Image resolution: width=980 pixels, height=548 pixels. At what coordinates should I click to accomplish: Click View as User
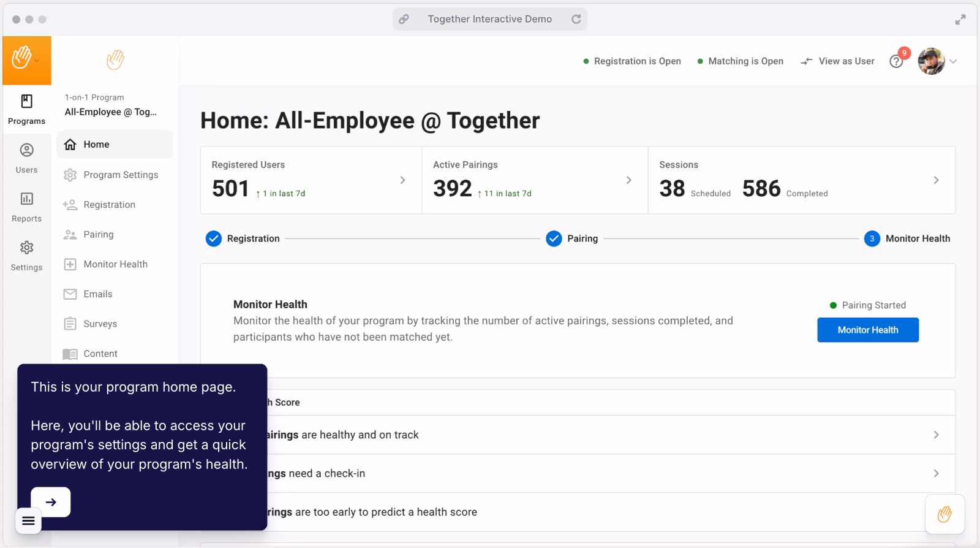point(838,61)
